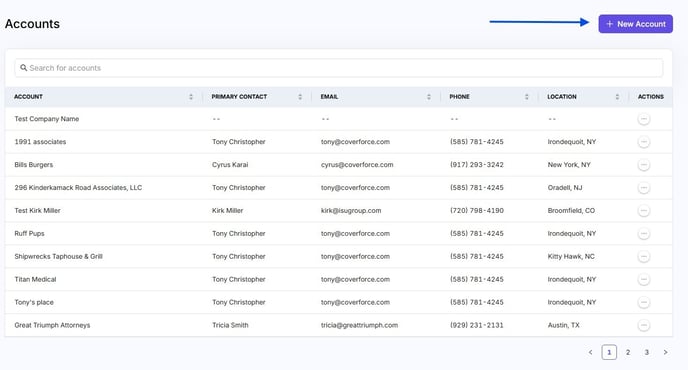This screenshot has height=370, width=688.
Task: Open the Ruff Pups account
Action: coord(29,233)
